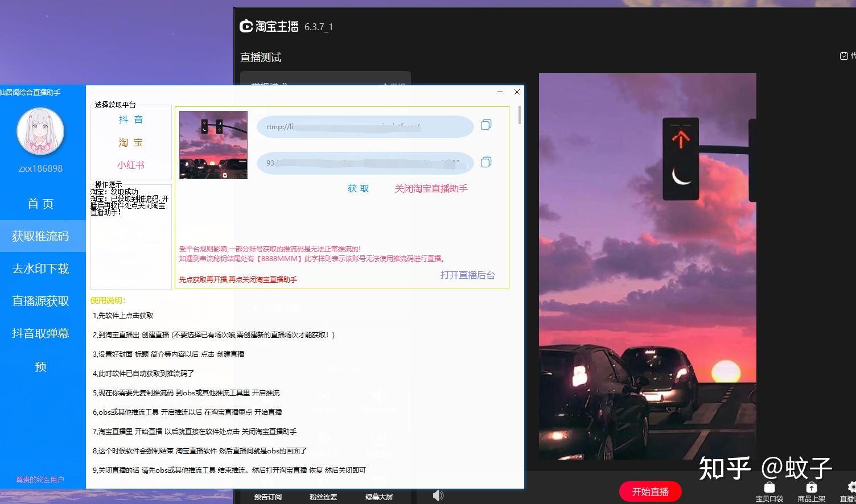Select 抖音 platform
This screenshot has width=856, height=504.
[x=131, y=119]
